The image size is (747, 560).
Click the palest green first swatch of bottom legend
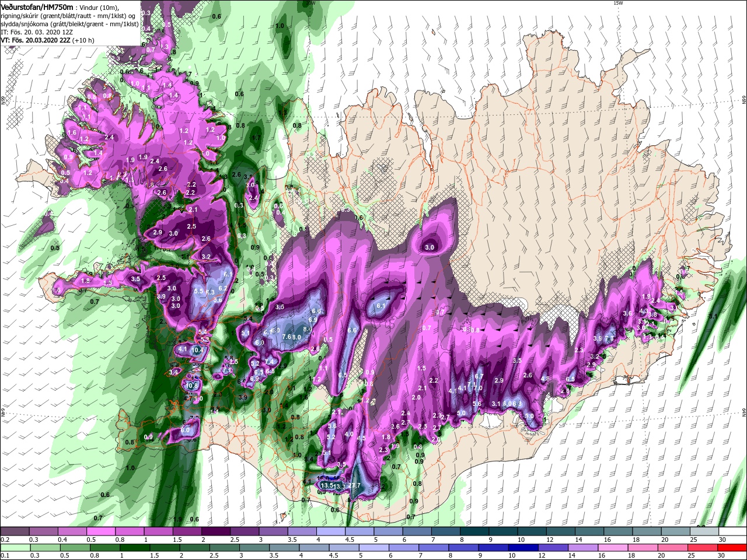point(16,548)
